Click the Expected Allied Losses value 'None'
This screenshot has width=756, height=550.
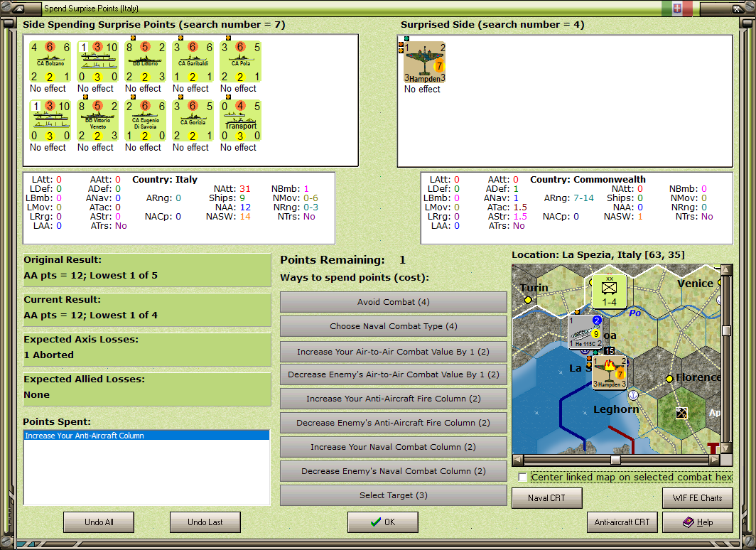[37, 395]
